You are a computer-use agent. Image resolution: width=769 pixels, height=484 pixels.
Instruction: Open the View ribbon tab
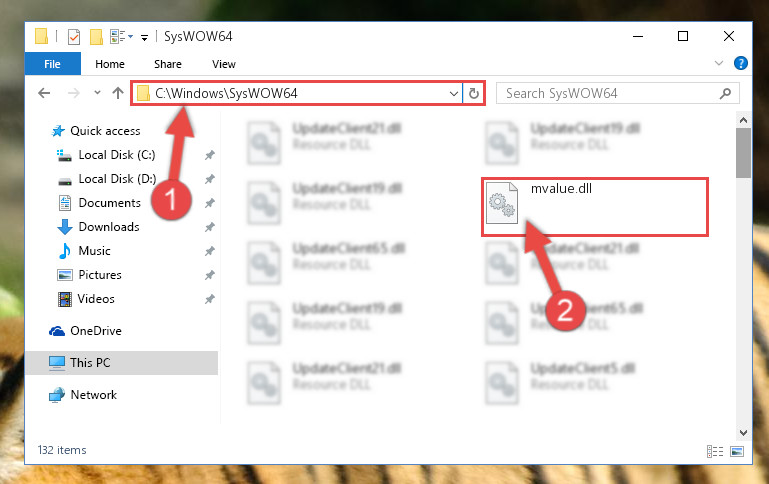tap(224, 64)
